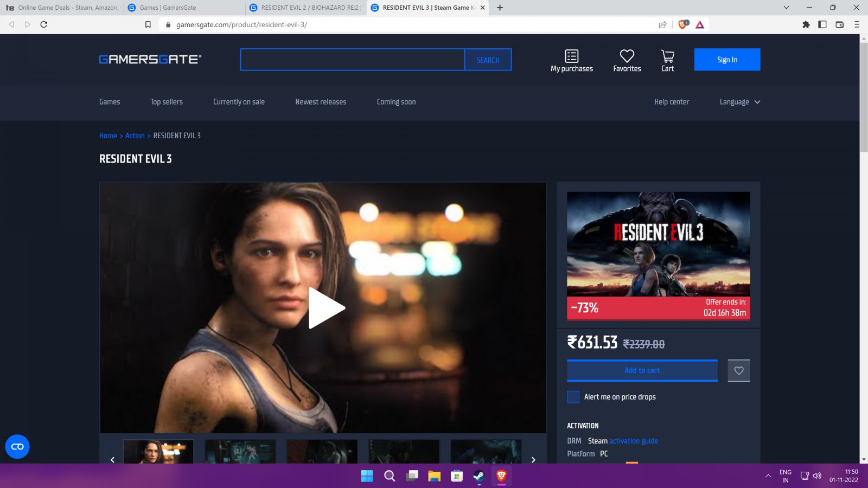
Task: Open Brave Rewards triangle icon
Action: (x=700, y=24)
